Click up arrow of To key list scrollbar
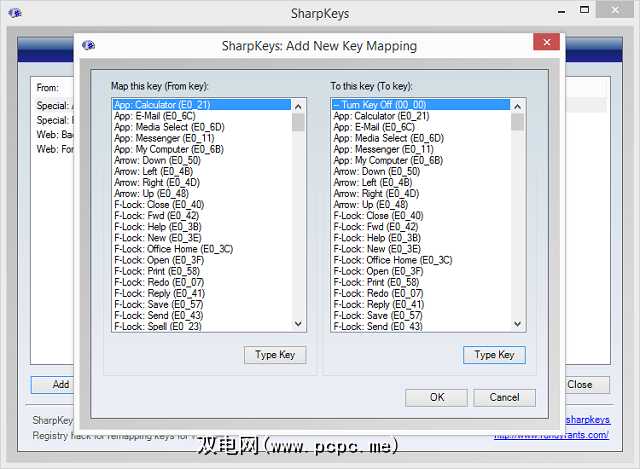The width and height of the screenshot is (640, 469). [x=518, y=107]
